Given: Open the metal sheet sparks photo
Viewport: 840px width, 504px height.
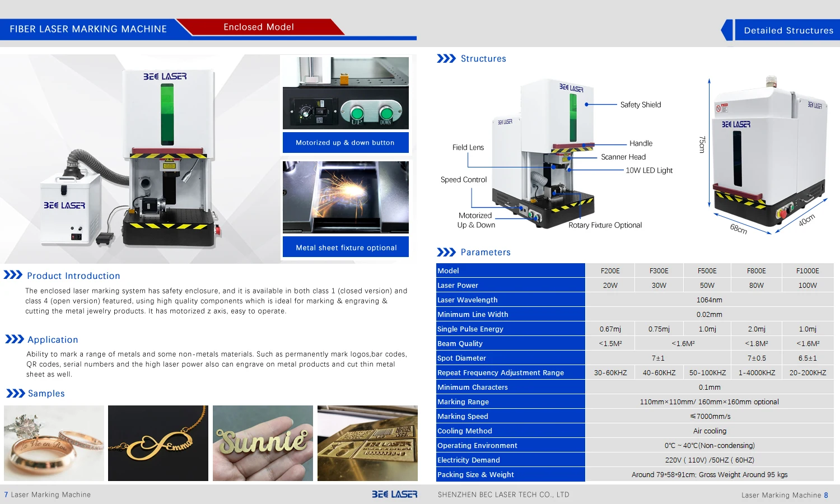Looking at the screenshot, I should tap(346, 197).
